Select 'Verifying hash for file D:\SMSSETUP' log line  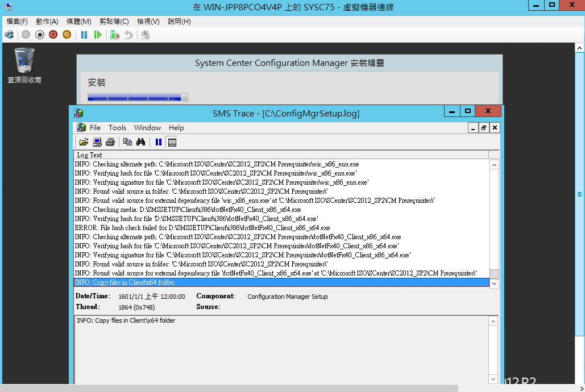281,219
